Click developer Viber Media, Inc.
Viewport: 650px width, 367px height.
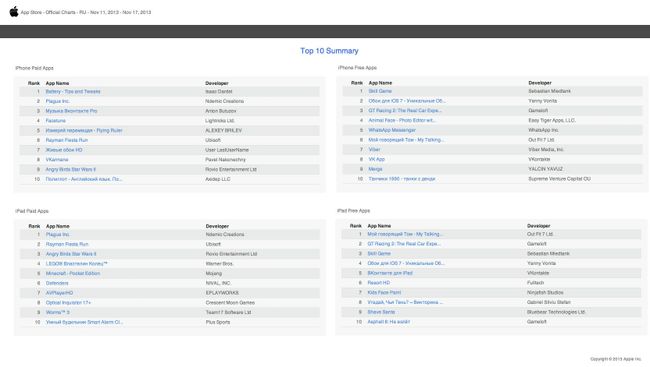(546, 150)
